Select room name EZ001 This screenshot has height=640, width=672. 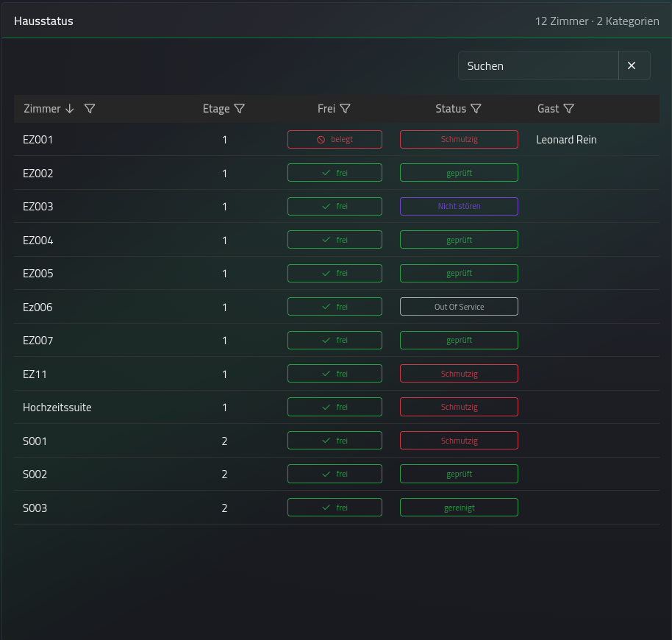[x=37, y=140]
